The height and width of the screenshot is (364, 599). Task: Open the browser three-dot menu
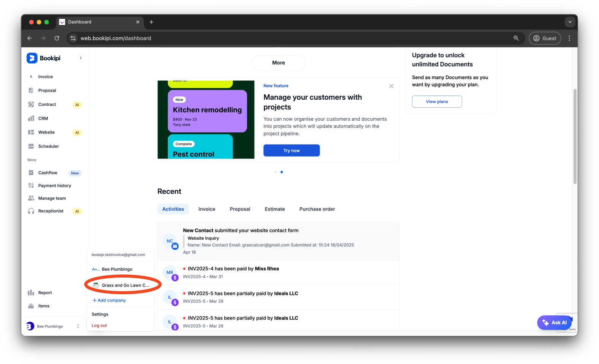tap(569, 38)
